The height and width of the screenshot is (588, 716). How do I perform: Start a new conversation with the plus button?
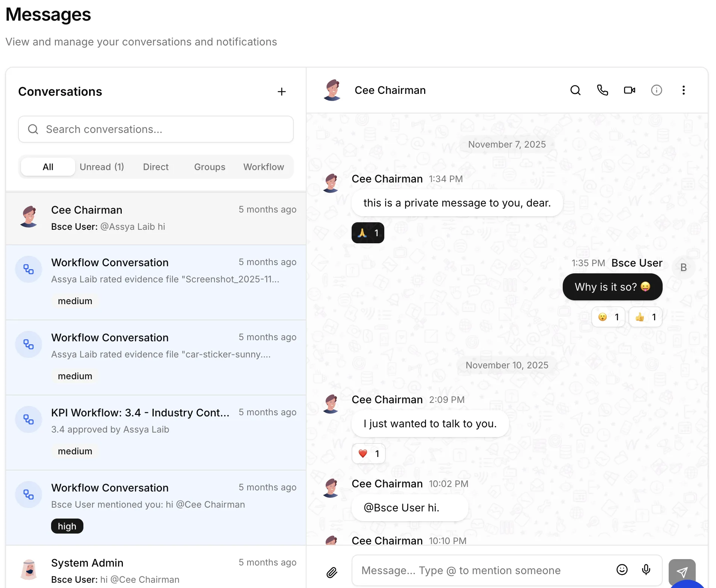(x=282, y=91)
